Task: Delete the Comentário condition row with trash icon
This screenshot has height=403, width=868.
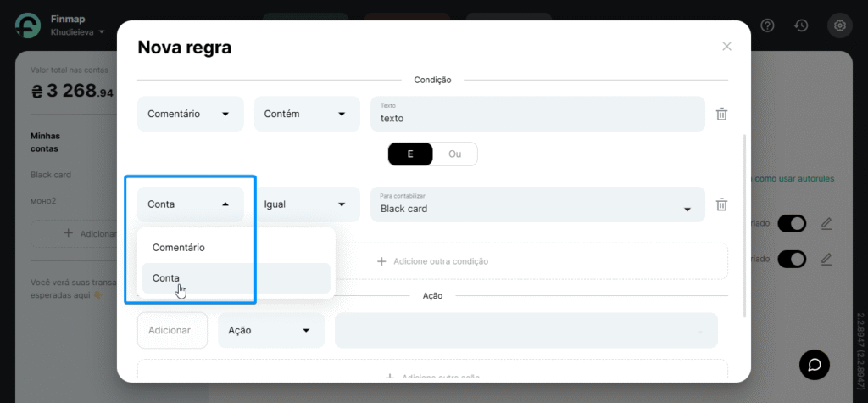Action: point(721,114)
